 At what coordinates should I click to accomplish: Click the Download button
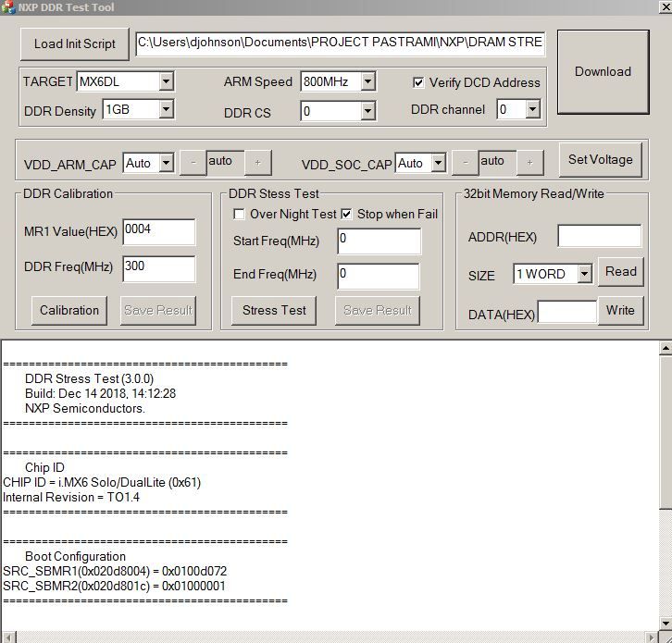(603, 71)
